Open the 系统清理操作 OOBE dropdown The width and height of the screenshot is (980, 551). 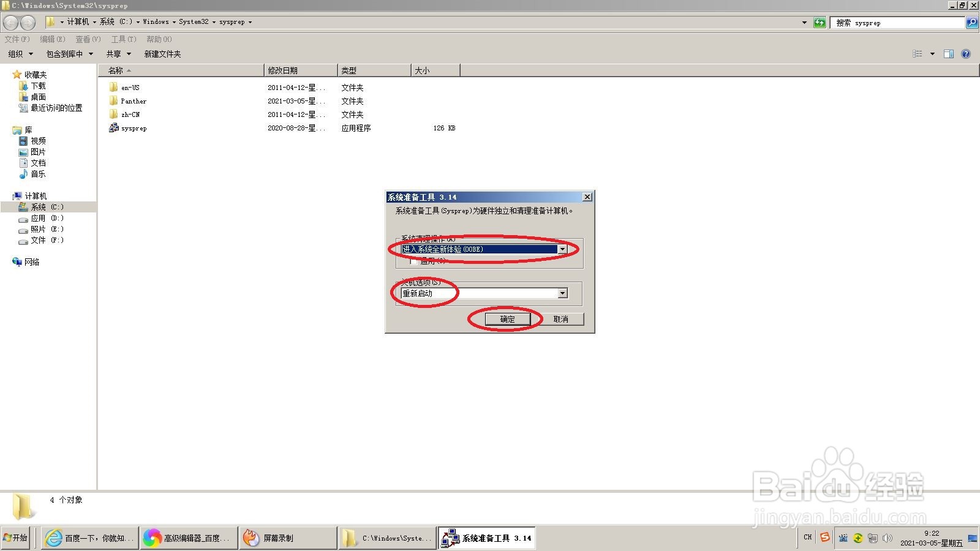point(562,249)
